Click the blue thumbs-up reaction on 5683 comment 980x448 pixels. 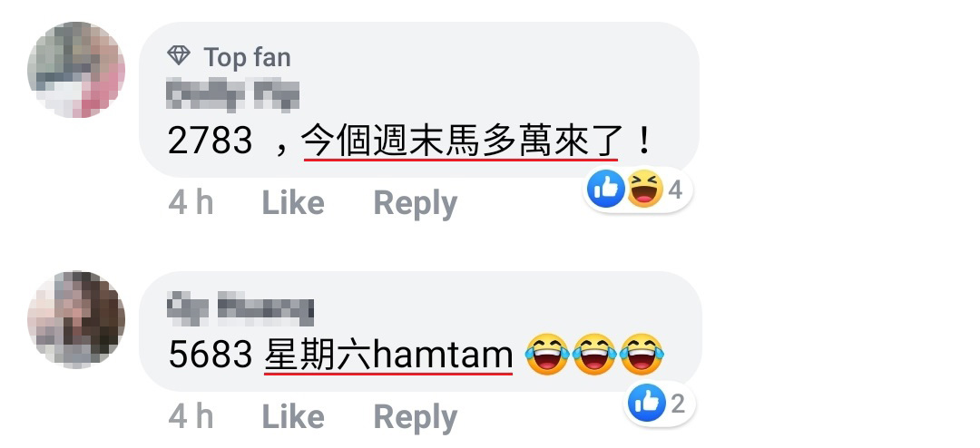click(x=648, y=403)
